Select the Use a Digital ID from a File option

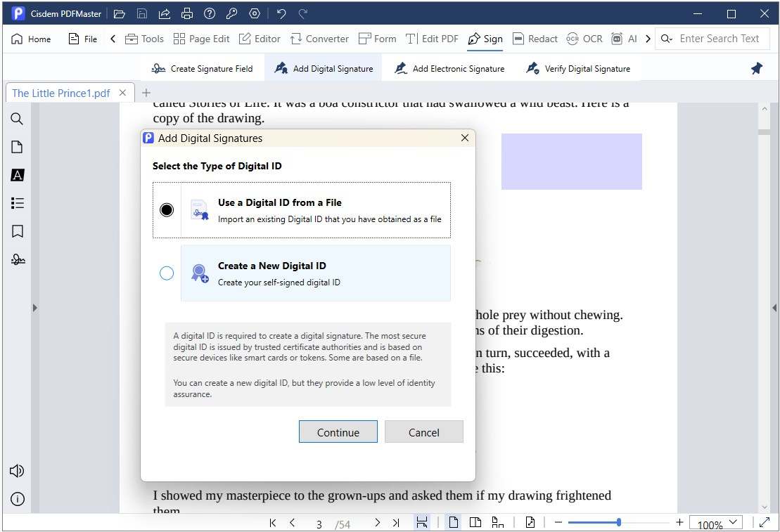167,209
